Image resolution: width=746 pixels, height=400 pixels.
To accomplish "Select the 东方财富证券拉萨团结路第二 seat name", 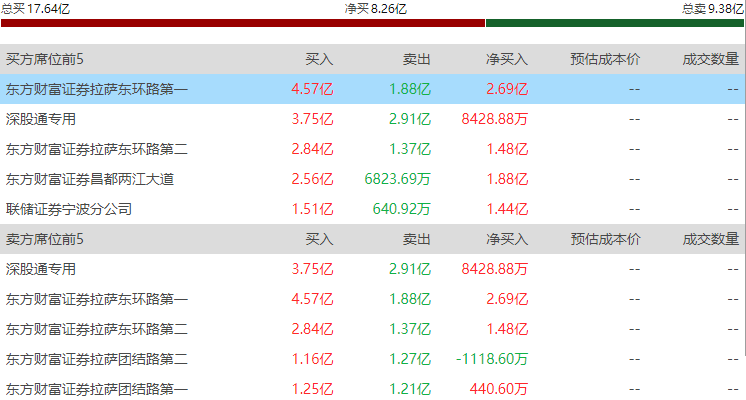I will click(97, 359).
